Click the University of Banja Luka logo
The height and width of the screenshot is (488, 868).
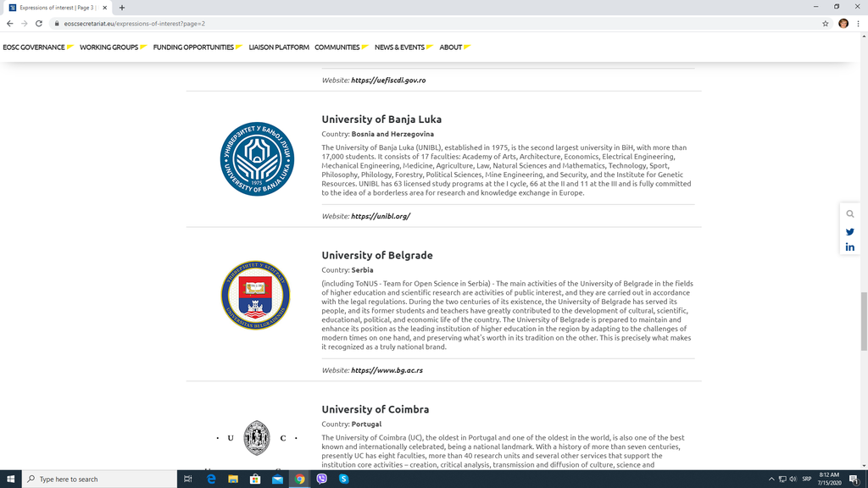point(257,159)
